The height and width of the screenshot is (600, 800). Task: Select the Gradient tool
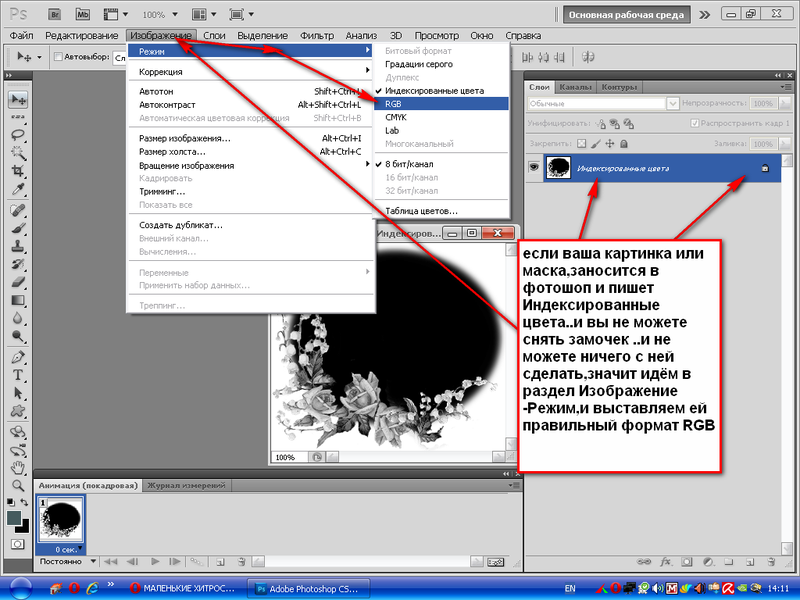18,300
